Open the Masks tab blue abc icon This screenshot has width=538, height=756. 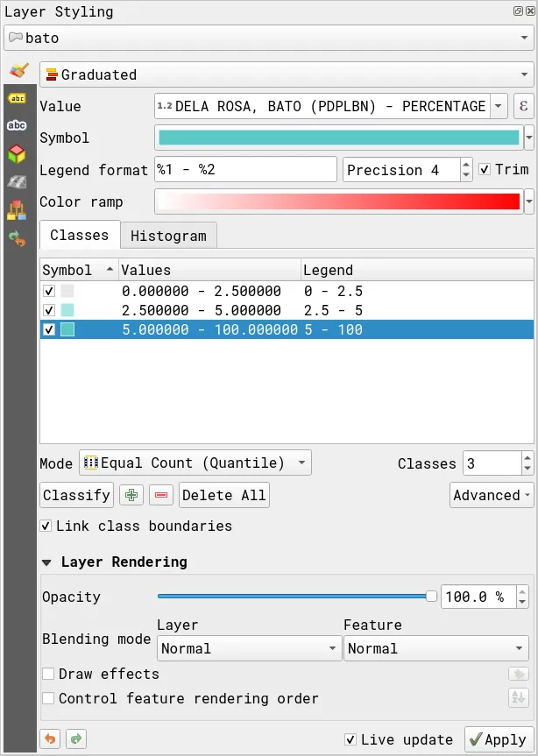(17, 125)
